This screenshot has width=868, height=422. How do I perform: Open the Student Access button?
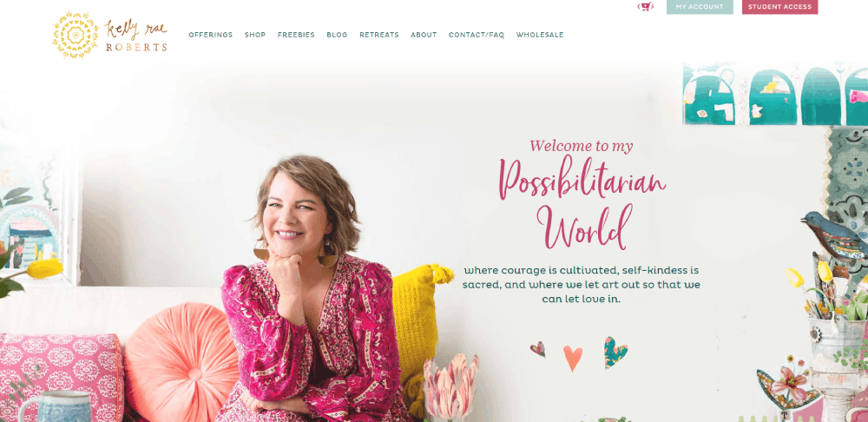pyautogui.click(x=779, y=7)
